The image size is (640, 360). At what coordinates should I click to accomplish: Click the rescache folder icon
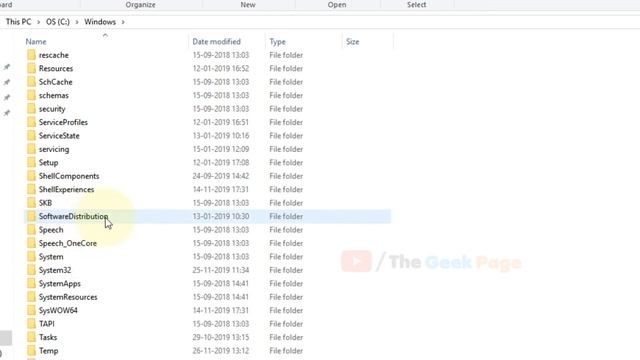tap(31, 55)
